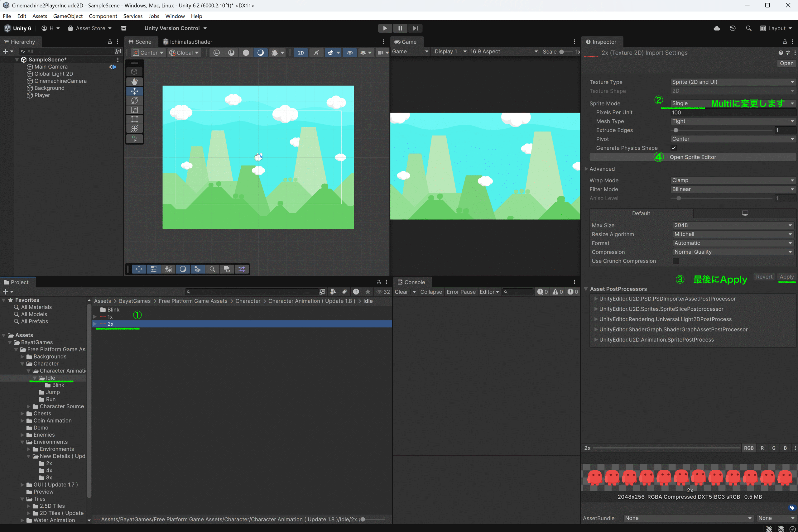Open the Filter Mode dropdown
The height and width of the screenshot is (532, 798).
pyautogui.click(x=733, y=189)
